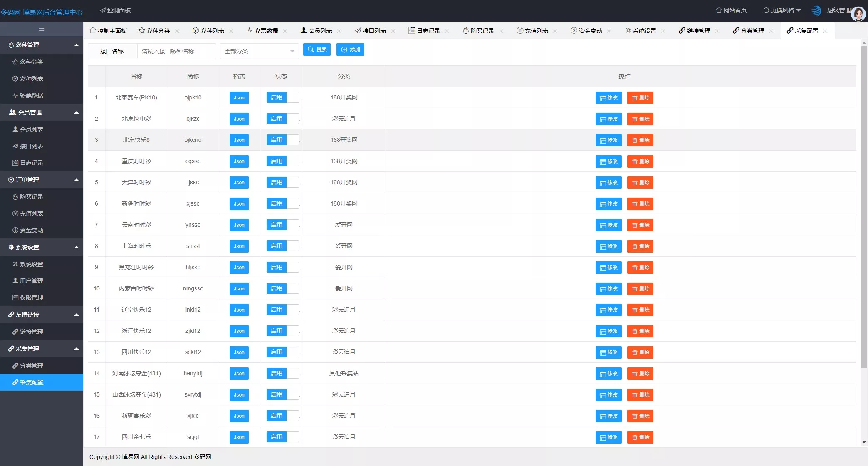868x466 pixels.
Task: Switch to the 日志记录 tab
Action: (x=428, y=31)
